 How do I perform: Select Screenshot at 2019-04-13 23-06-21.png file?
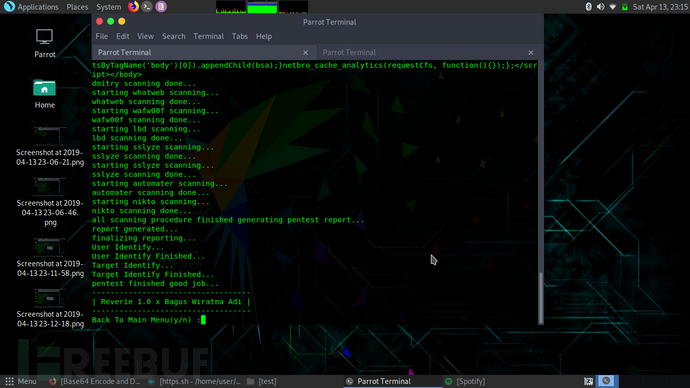click(50, 146)
